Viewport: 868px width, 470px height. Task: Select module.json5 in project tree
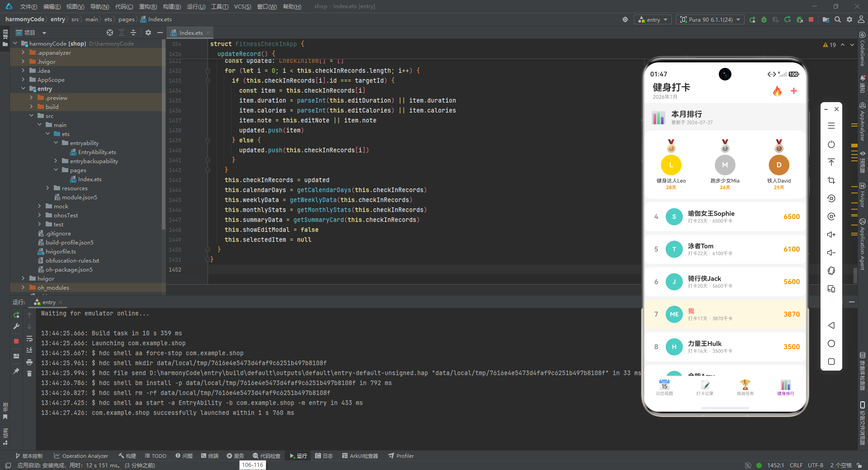(75, 197)
